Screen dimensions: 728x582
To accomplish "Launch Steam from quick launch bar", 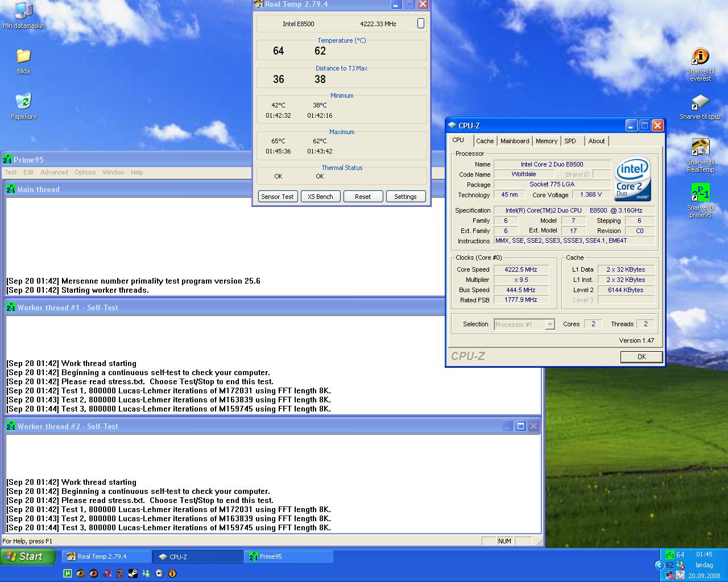I will [x=133, y=573].
